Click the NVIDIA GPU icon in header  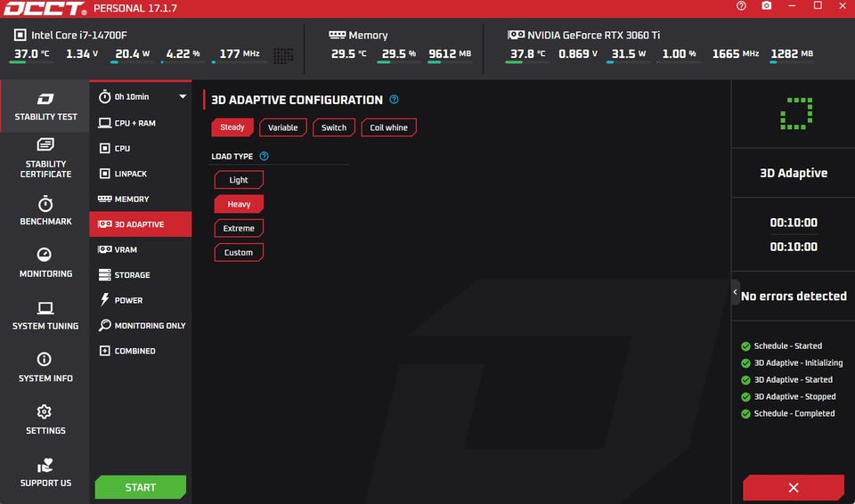(516, 35)
